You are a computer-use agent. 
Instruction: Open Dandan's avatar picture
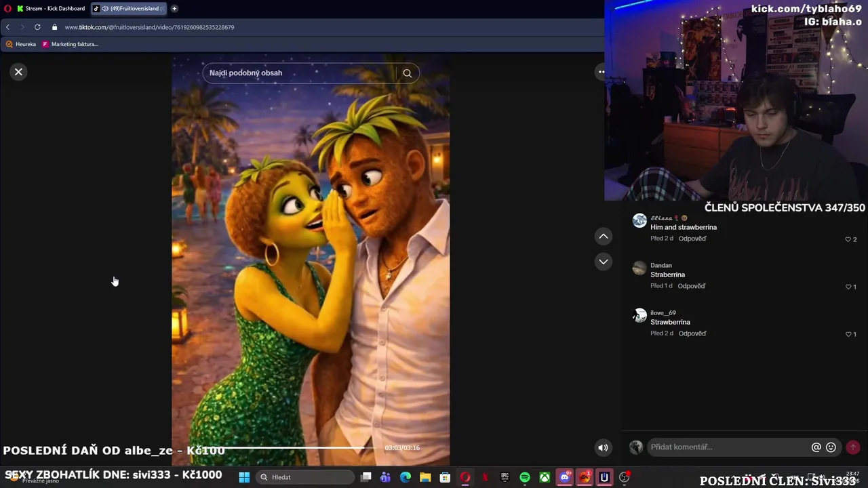tap(639, 268)
